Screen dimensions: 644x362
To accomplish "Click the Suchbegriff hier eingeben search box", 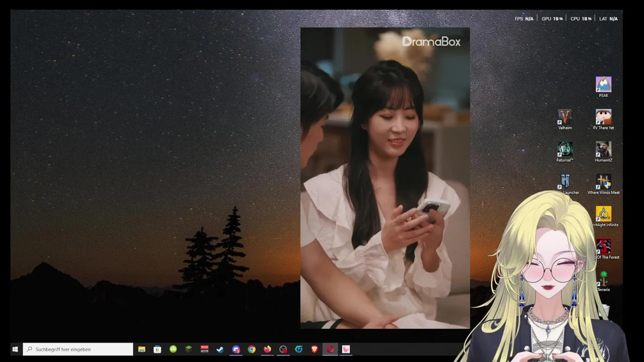I will coord(78,349).
